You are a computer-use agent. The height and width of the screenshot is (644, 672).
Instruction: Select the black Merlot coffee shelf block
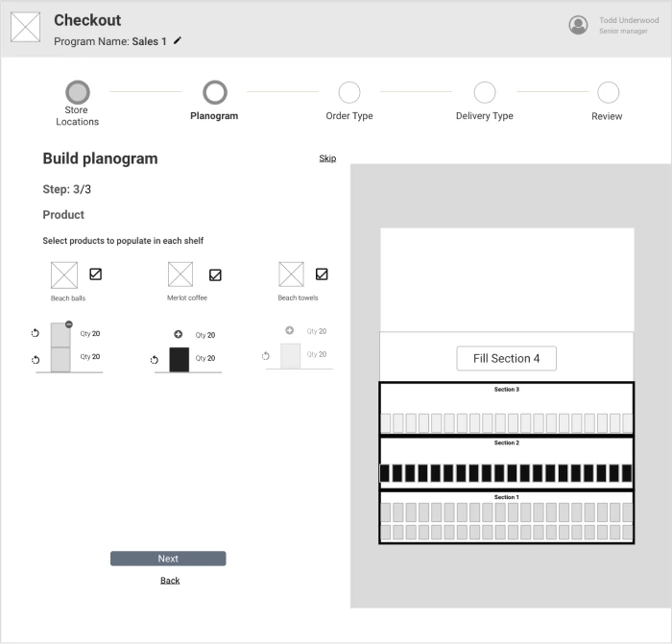(180, 360)
